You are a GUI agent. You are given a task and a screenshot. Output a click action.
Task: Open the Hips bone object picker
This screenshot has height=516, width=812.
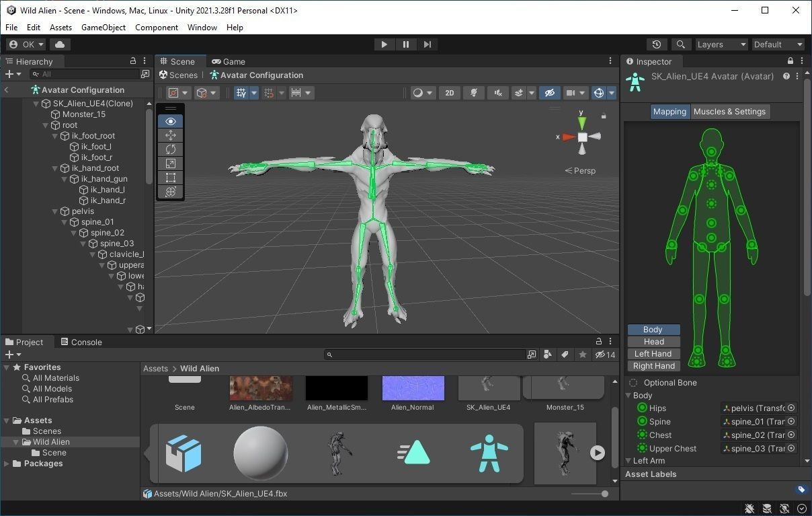[x=792, y=408]
